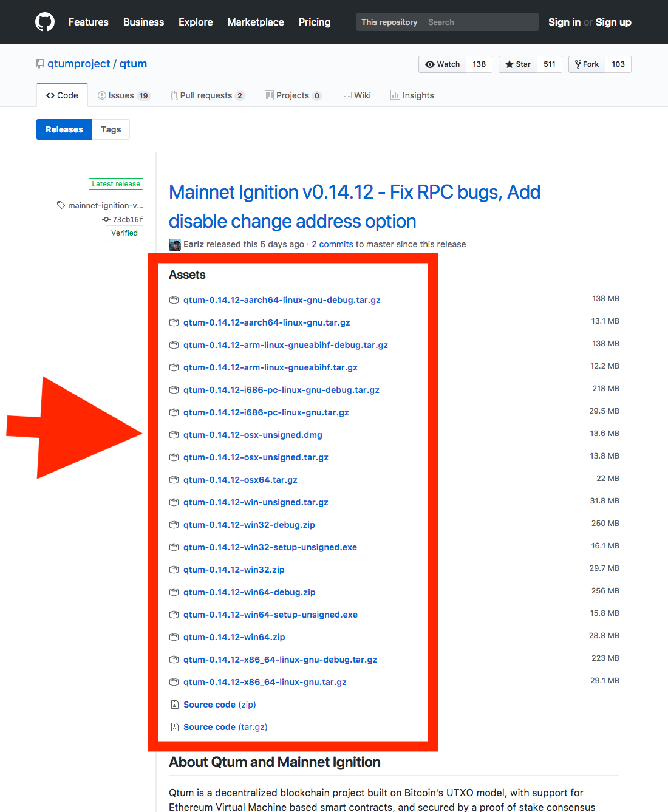Download qtum-0.14.12-i686-pc-linux-gnu-debug.tar.gz

[281, 390]
